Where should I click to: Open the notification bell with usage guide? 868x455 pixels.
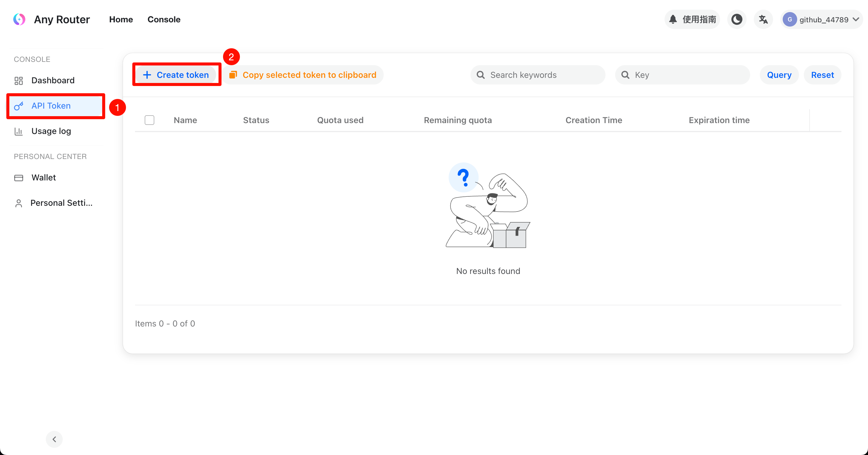(x=673, y=19)
